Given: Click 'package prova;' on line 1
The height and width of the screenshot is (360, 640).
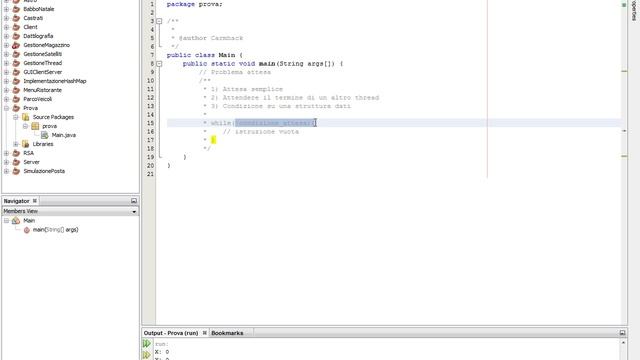Looking at the screenshot, I should pos(195,4).
